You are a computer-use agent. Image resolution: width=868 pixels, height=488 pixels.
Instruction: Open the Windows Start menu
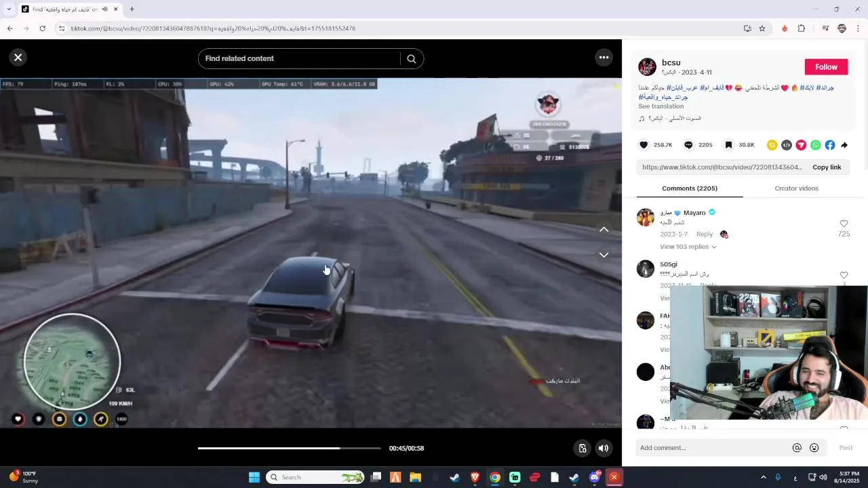[x=254, y=477]
